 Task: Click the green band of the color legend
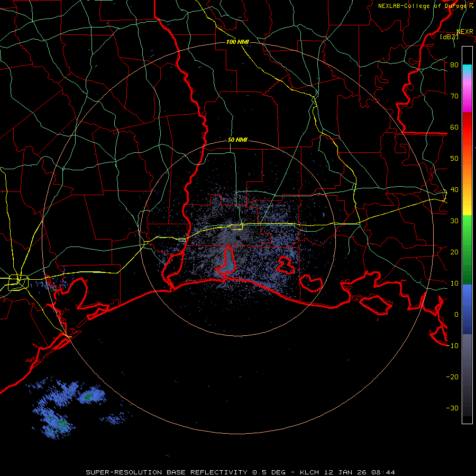click(467, 250)
